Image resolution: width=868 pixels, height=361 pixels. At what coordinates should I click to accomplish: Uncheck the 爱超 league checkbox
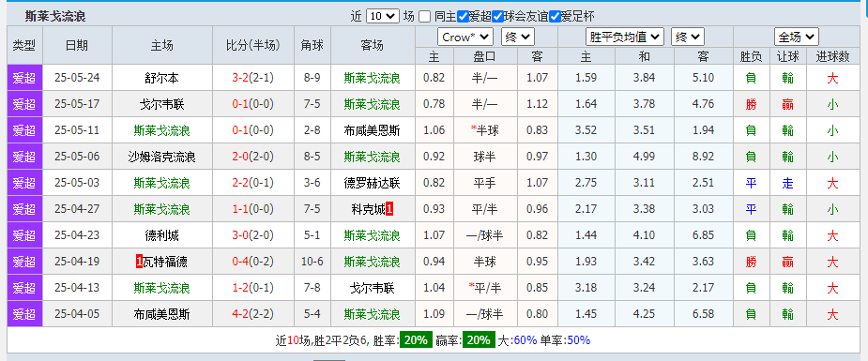463,17
